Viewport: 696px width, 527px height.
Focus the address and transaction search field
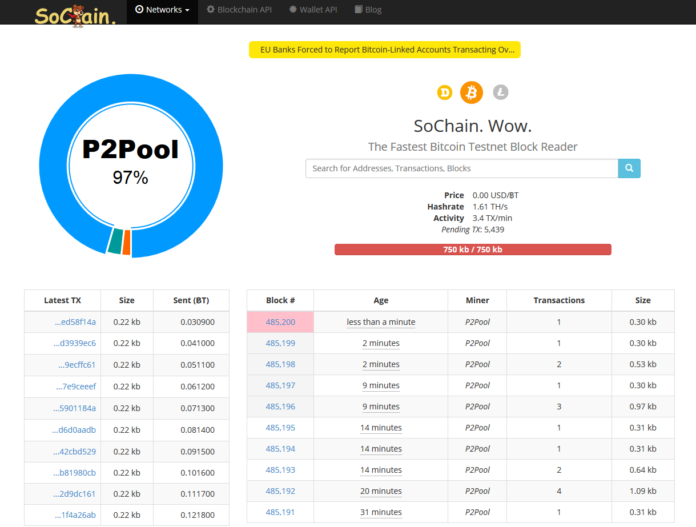[462, 168]
